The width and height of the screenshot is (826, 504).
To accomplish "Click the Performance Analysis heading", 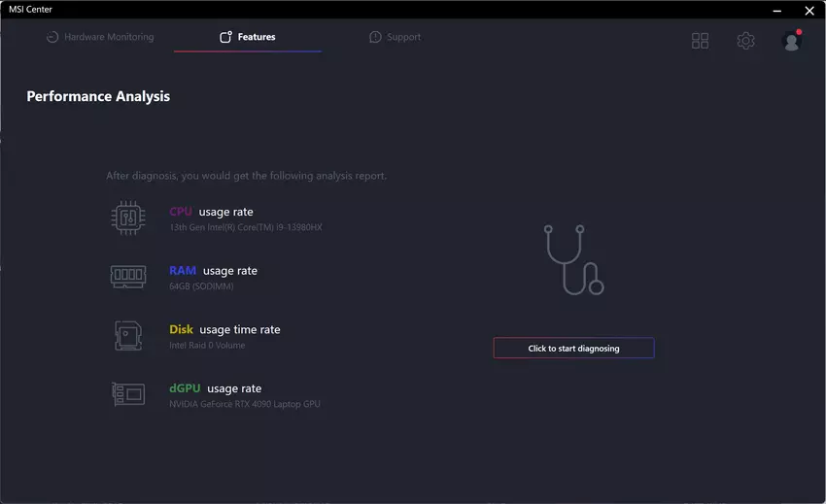I will [98, 96].
